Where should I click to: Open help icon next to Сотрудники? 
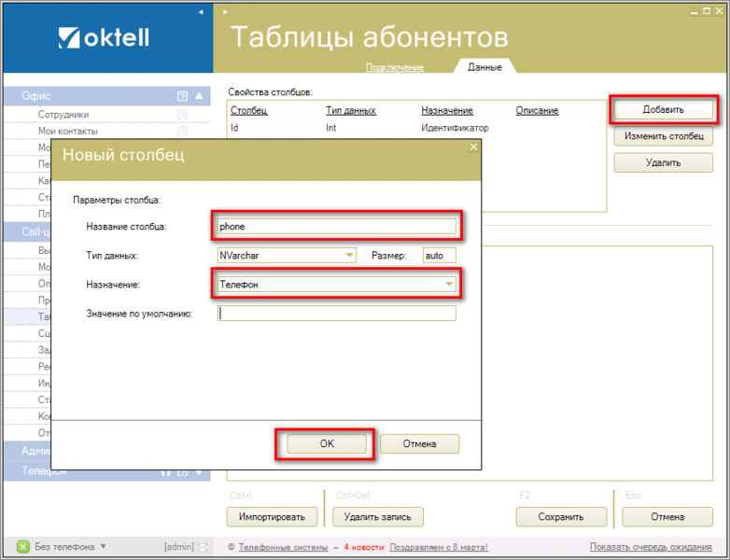183,114
